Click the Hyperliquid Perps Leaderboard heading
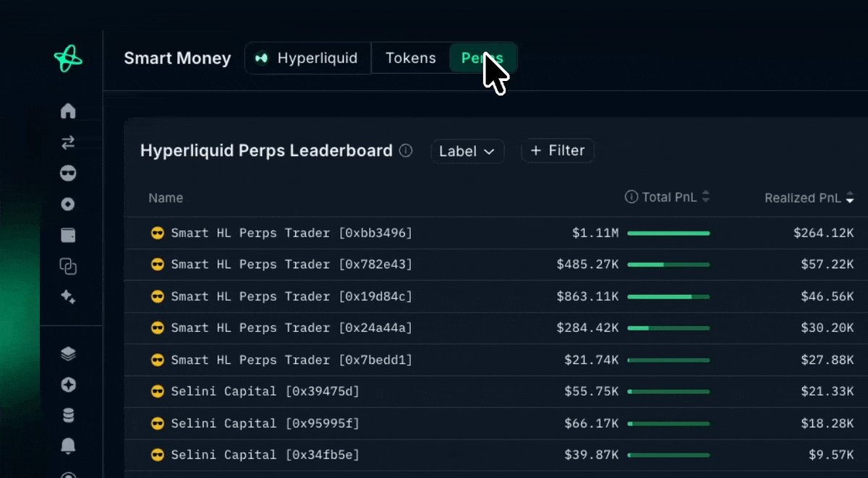Screen dimensions: 868x478 (x=266, y=151)
